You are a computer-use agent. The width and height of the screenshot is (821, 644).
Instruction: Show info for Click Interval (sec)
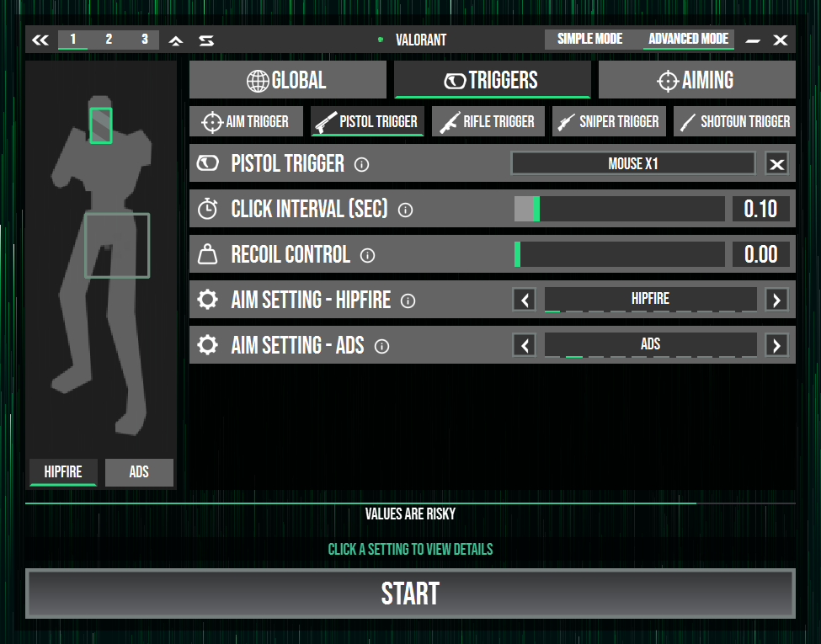(405, 210)
